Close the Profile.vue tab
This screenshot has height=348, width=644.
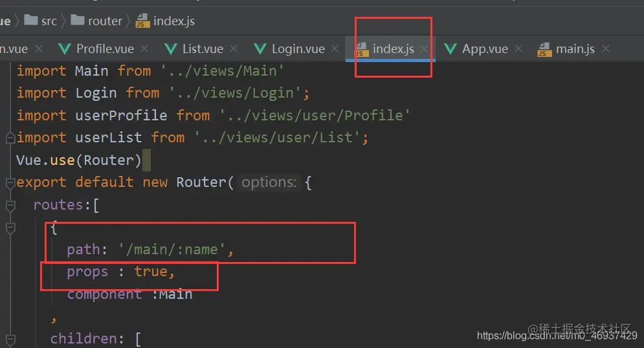(x=144, y=49)
